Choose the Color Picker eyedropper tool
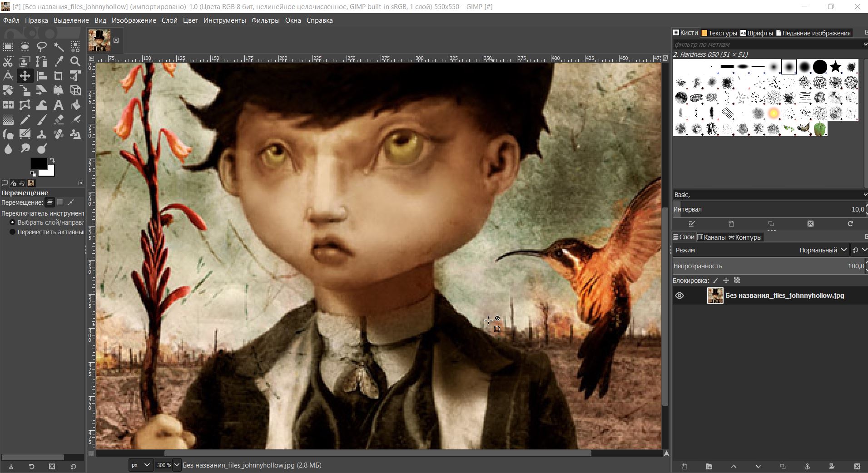The width and height of the screenshot is (868, 473). [x=59, y=61]
